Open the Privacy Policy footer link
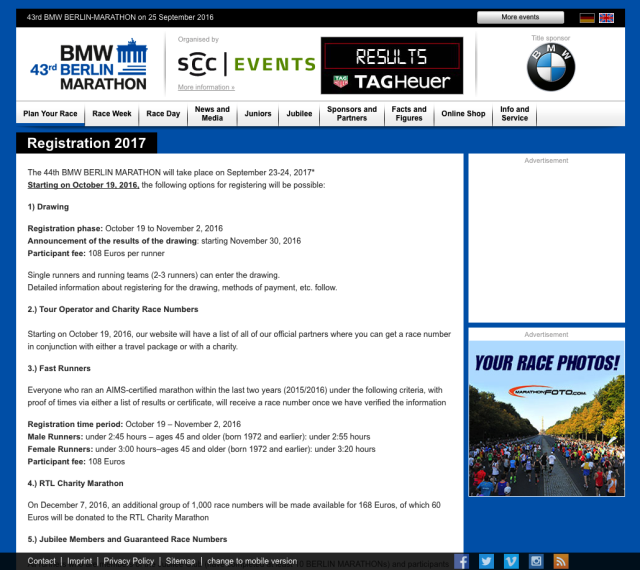This screenshot has height=570, width=640. tap(129, 561)
